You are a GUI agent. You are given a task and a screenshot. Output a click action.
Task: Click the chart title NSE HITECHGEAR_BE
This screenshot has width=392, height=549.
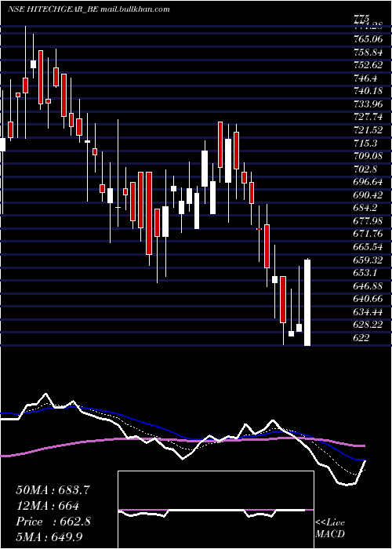[x=53, y=9]
